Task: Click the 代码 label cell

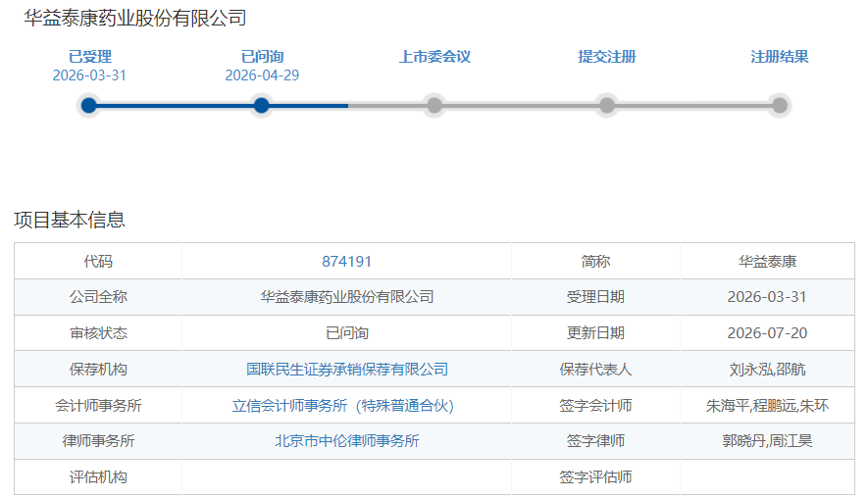Action: click(98, 261)
